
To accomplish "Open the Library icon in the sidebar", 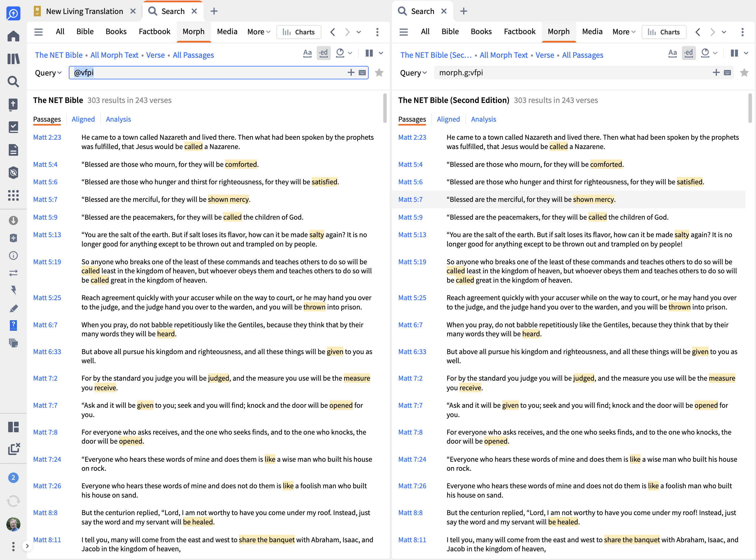I will [x=13, y=59].
